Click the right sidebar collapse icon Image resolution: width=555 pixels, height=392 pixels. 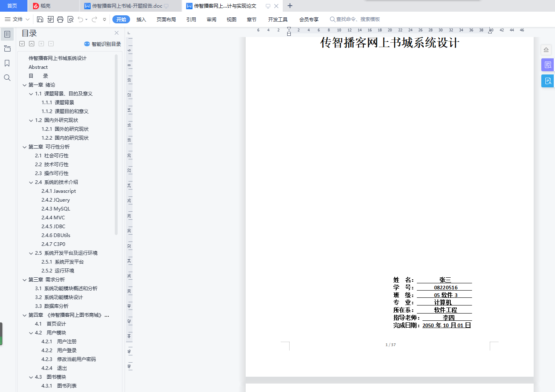click(546, 50)
